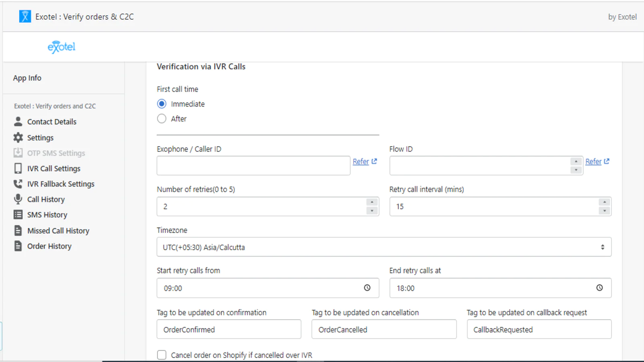Decrease Flow ID with down arrow
Screen dimensions: 644x362
pyautogui.click(x=576, y=170)
